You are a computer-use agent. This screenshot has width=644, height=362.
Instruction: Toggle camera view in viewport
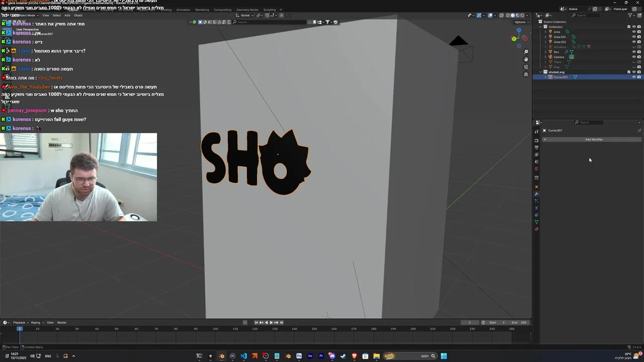[526, 67]
